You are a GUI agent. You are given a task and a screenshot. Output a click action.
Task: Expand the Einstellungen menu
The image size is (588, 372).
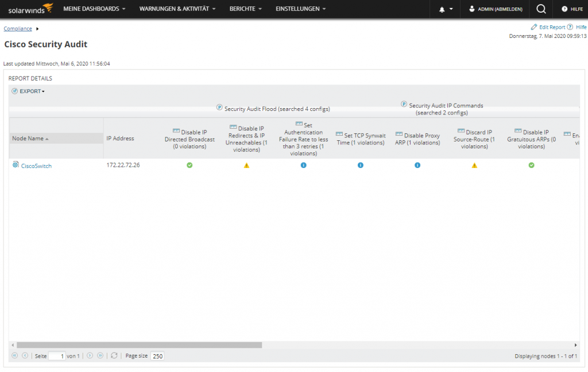pos(300,9)
